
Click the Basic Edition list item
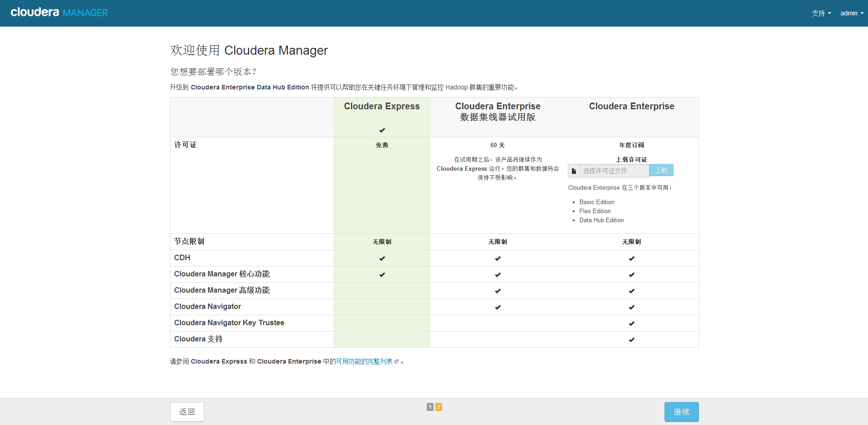[x=597, y=202]
